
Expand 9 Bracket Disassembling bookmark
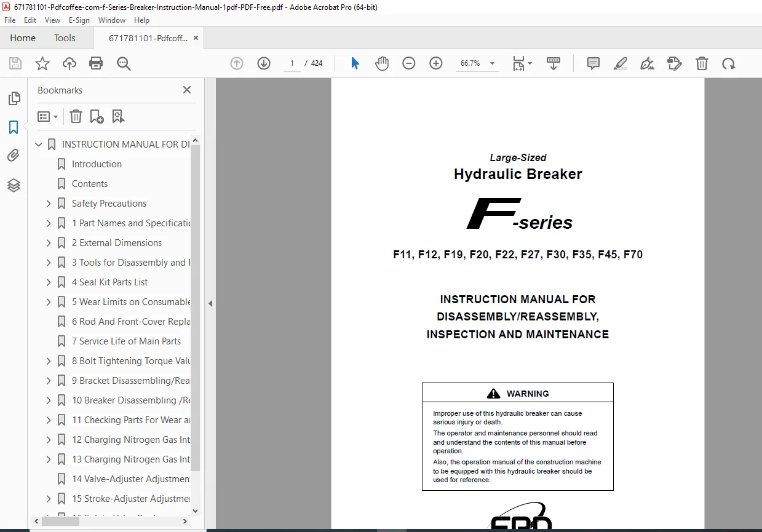click(x=49, y=381)
